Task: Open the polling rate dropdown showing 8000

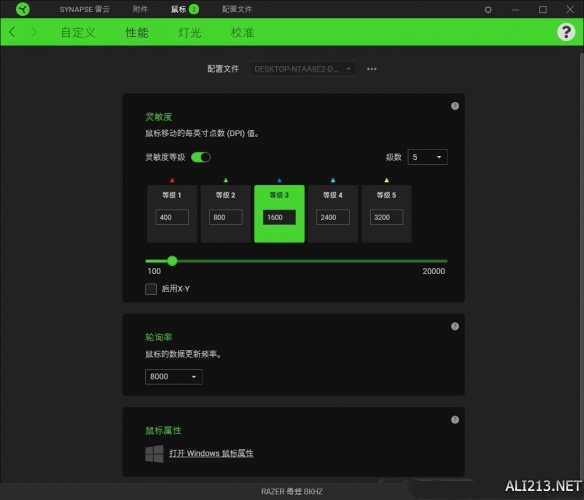Action: (174, 377)
